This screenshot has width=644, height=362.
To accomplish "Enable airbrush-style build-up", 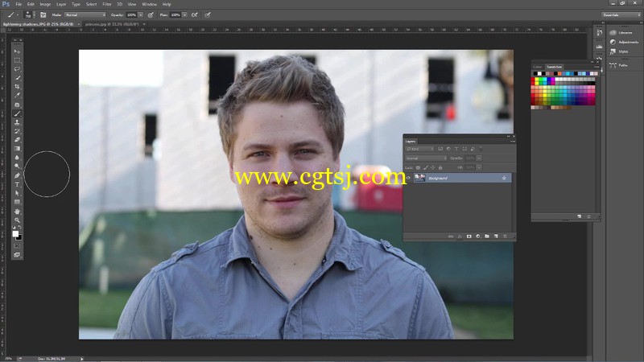I will pos(195,14).
